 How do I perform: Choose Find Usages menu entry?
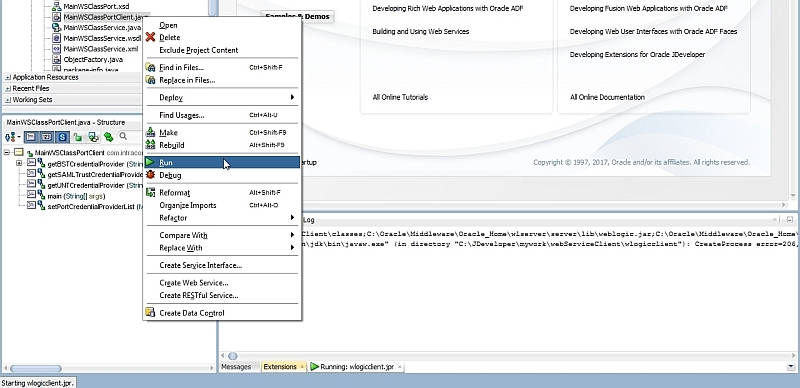click(222, 115)
